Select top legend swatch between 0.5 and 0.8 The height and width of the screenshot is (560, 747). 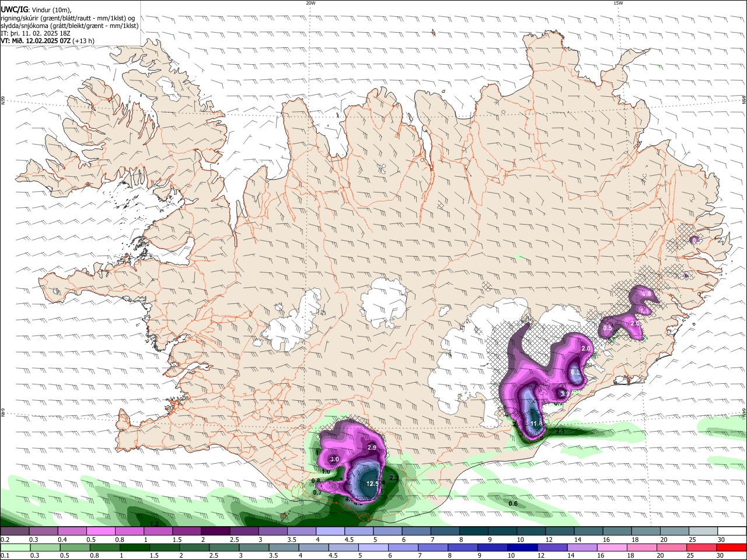click(100, 531)
